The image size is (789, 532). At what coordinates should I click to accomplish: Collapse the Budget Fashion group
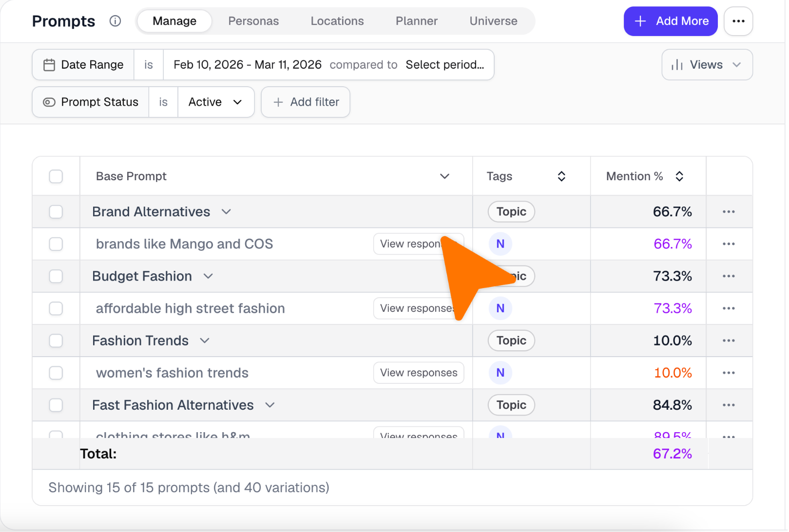click(208, 276)
